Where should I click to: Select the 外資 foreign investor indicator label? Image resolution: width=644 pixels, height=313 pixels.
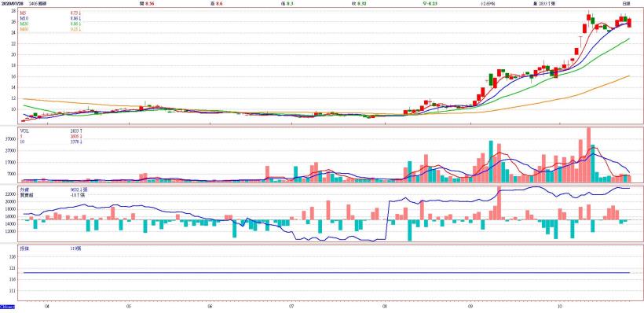[24, 190]
